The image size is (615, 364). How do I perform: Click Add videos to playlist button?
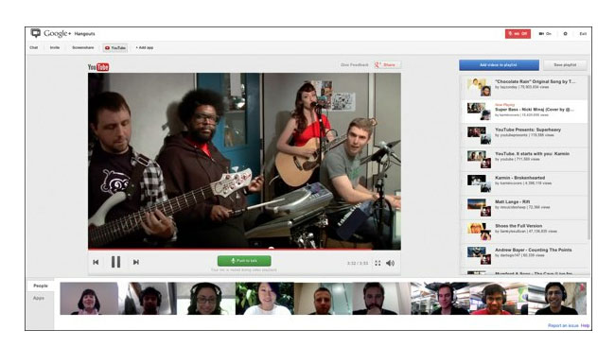499,65
